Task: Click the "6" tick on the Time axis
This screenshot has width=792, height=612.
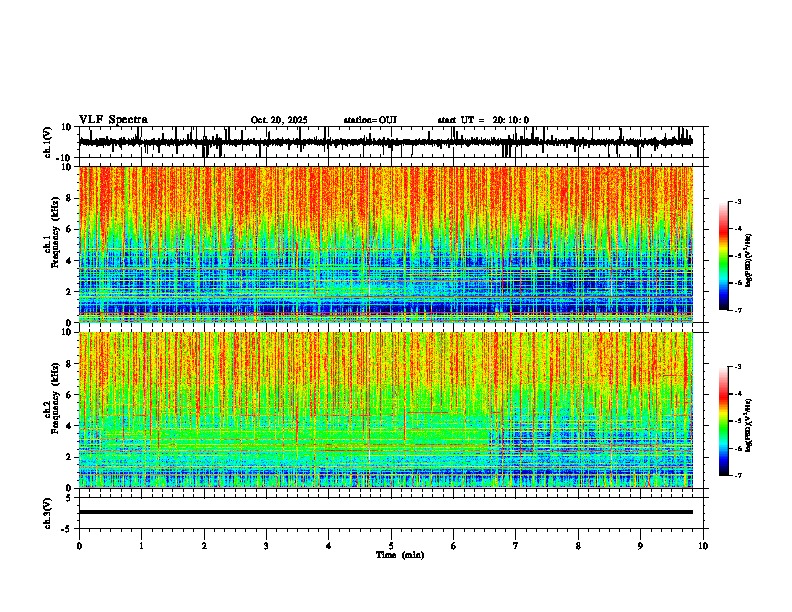Action: pos(454,546)
